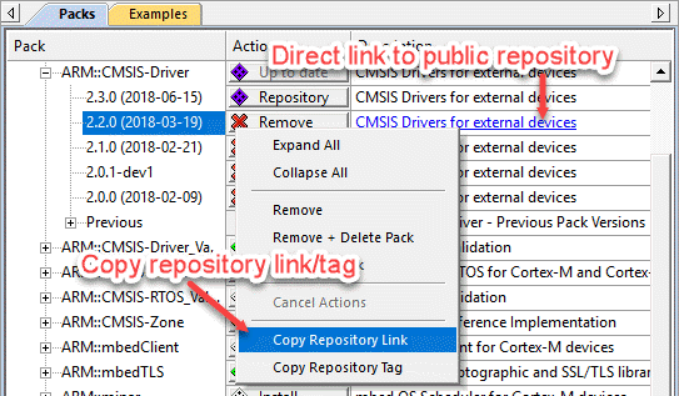Click the purple diamond Up to date icon
Viewport: 679px width, 397px height.
coord(239,72)
